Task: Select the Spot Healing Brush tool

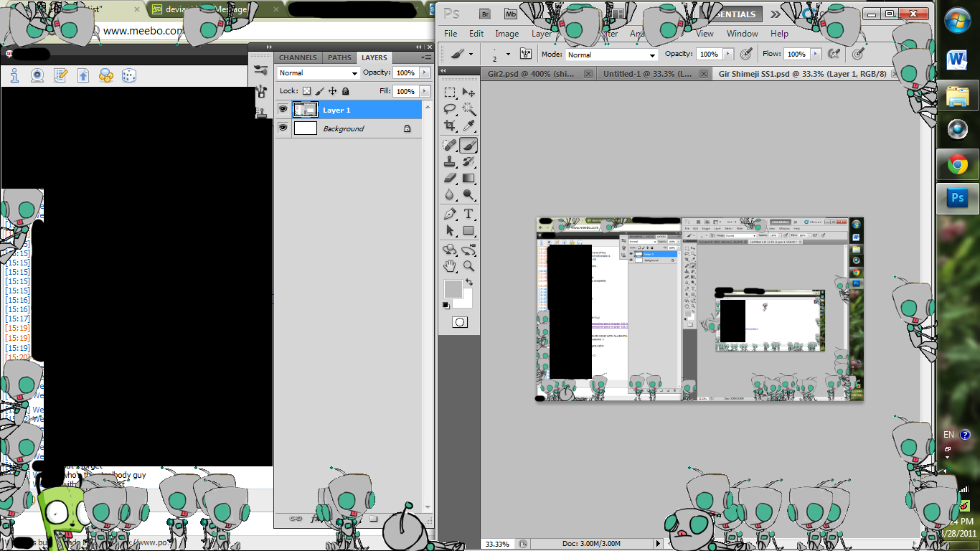Action: [450, 145]
